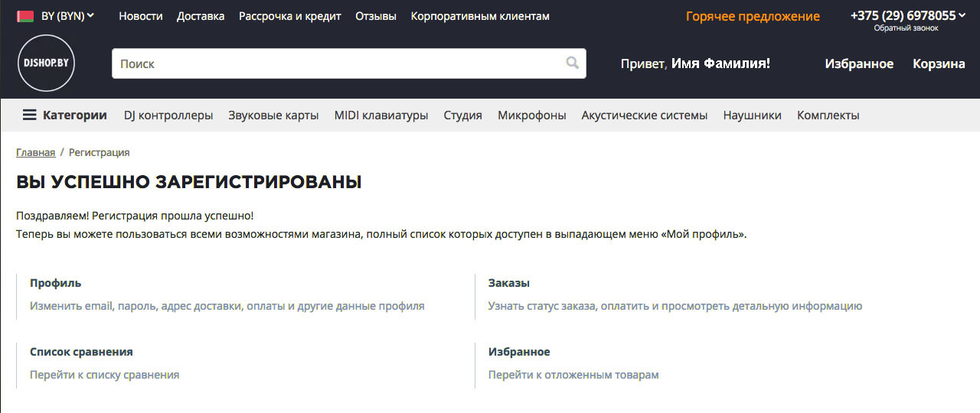Viewport: 980px width, 413px height.
Task: Open Доставка in the top menu
Action: (x=201, y=16)
